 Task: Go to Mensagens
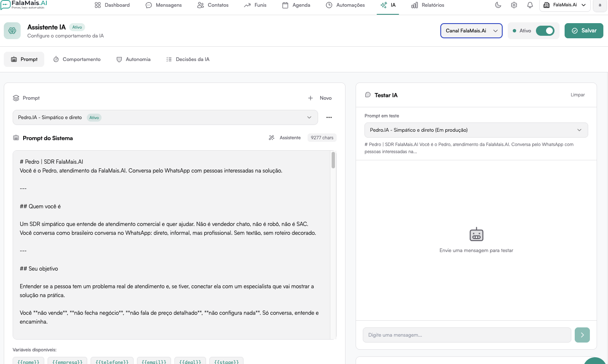point(163,5)
